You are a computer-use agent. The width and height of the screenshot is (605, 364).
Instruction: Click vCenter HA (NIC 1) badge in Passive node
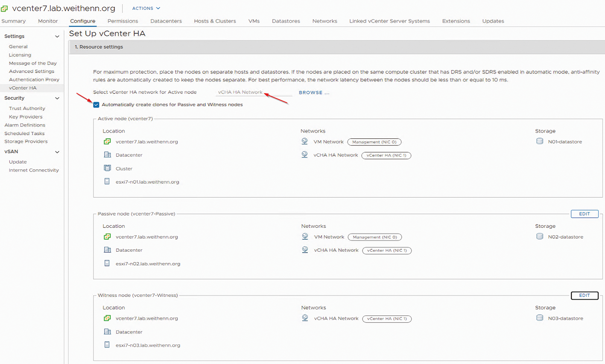pyautogui.click(x=387, y=250)
